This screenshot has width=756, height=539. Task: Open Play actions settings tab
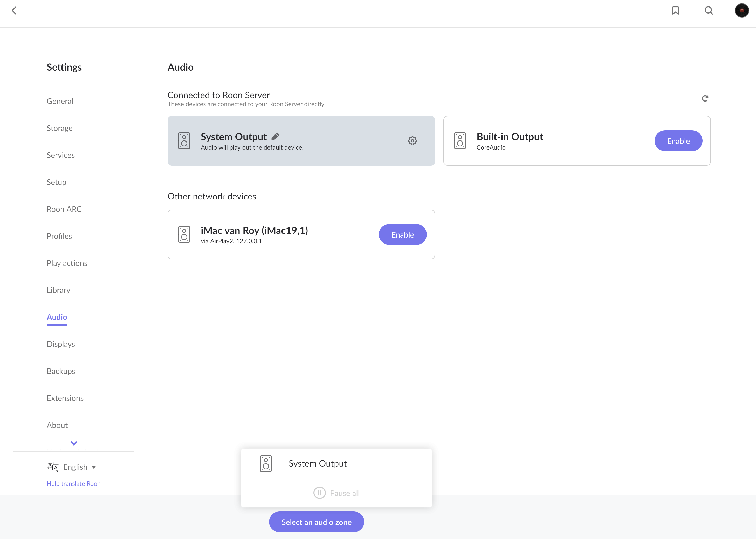coord(67,263)
